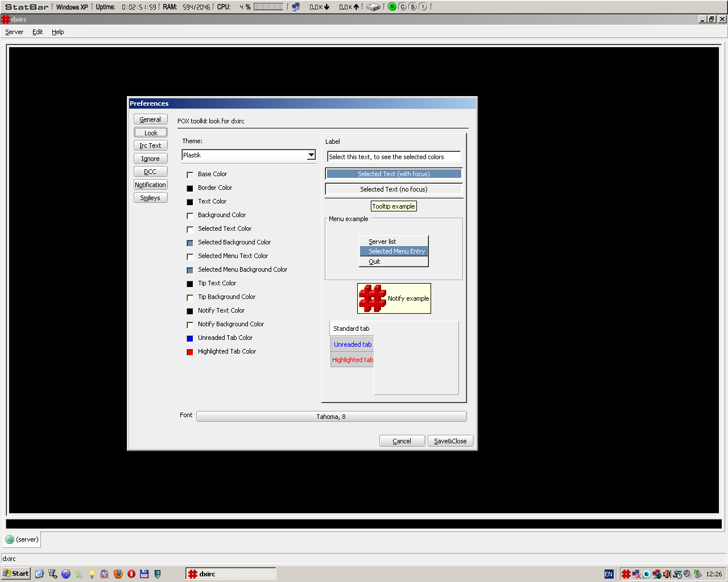This screenshot has width=728, height=582.
Task: Click the Firefox icon in quick launch
Action: click(x=118, y=573)
